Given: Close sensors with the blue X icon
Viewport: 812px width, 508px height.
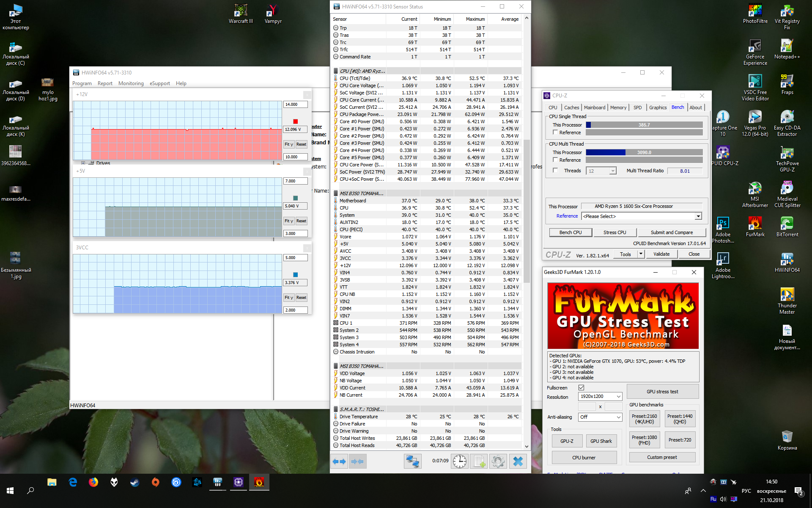Looking at the screenshot, I should 518,461.
